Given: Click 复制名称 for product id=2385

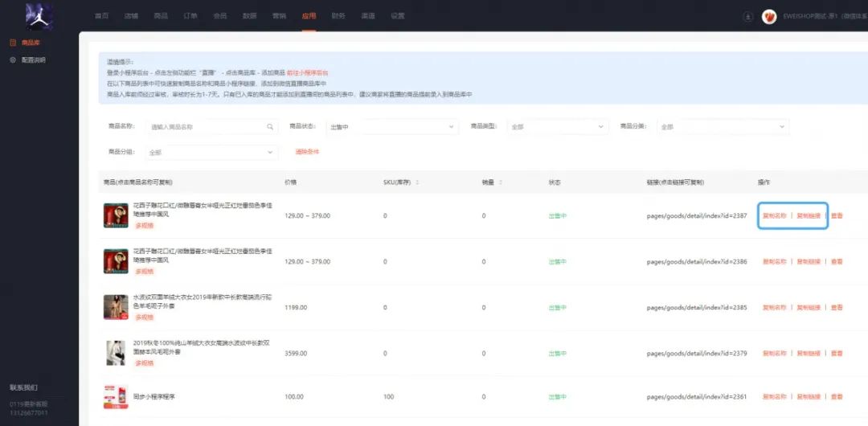Looking at the screenshot, I should (x=775, y=308).
